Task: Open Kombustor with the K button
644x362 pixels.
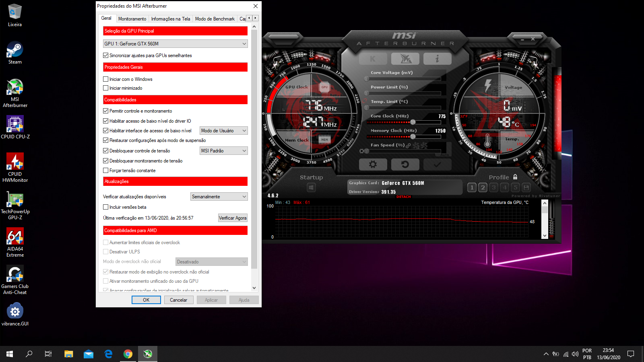Action: 373,59
